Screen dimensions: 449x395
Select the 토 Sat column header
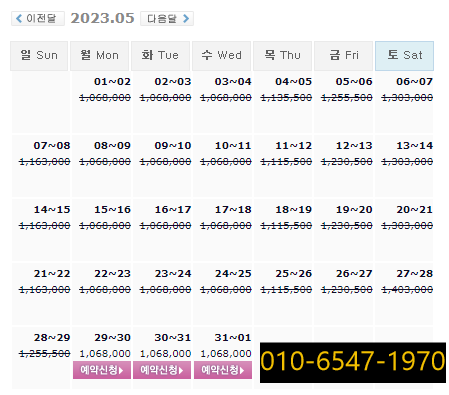click(x=404, y=56)
